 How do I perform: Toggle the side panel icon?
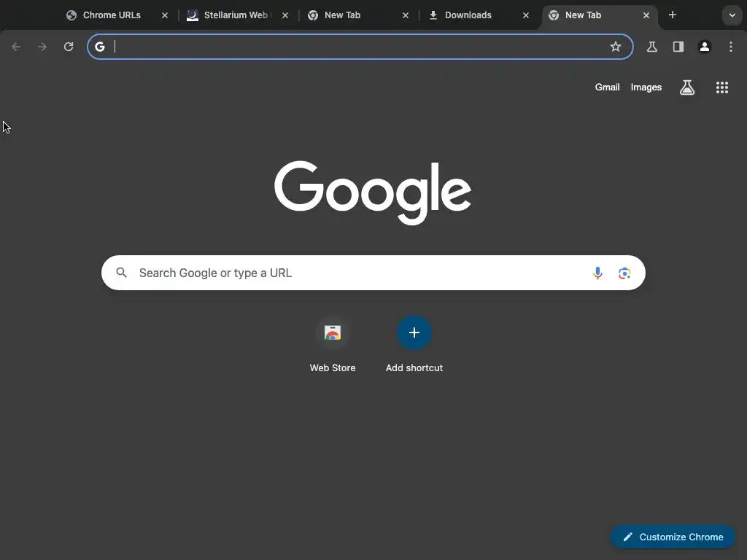(678, 47)
